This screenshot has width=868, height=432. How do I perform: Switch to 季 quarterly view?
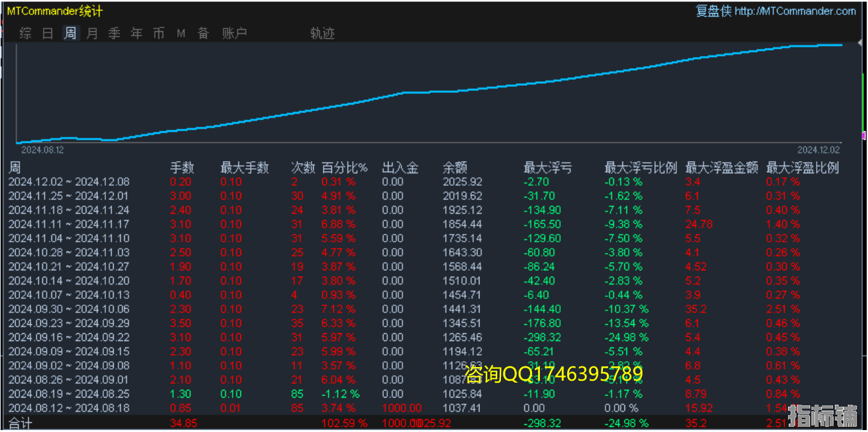click(x=114, y=33)
